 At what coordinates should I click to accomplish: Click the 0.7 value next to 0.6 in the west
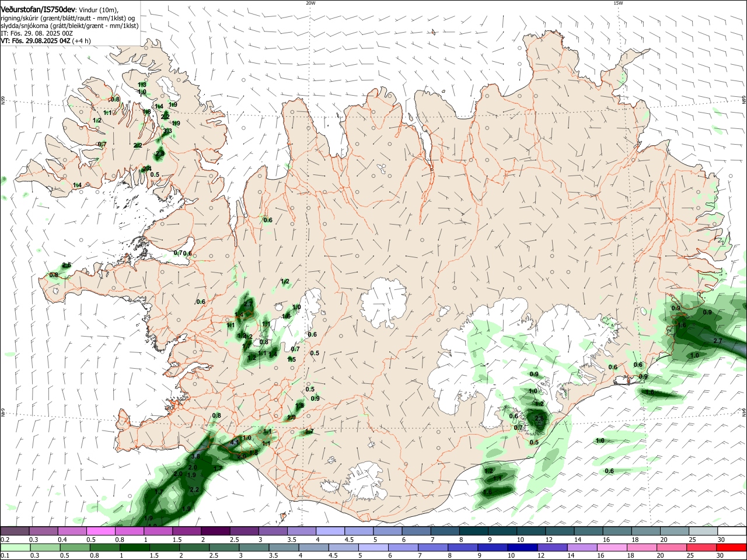[x=178, y=253]
